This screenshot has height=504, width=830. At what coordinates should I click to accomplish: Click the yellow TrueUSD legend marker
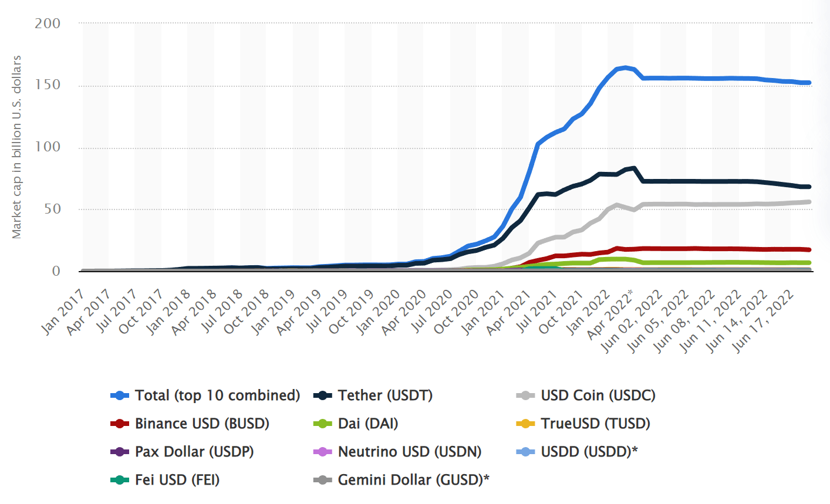[526, 424]
